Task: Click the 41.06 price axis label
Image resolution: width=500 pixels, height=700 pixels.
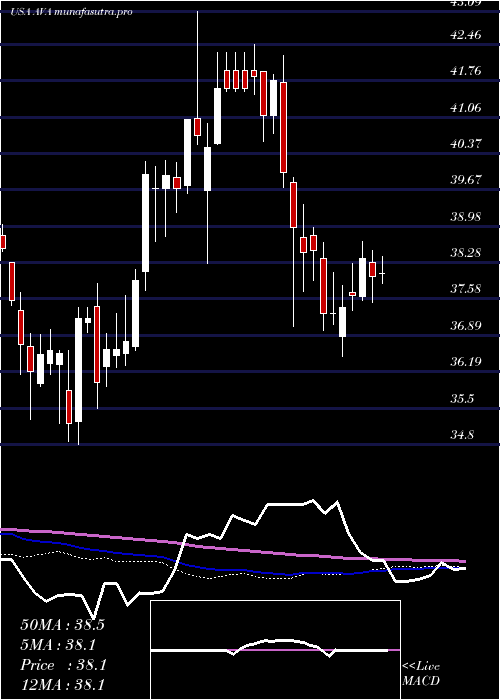Action: 466,107
